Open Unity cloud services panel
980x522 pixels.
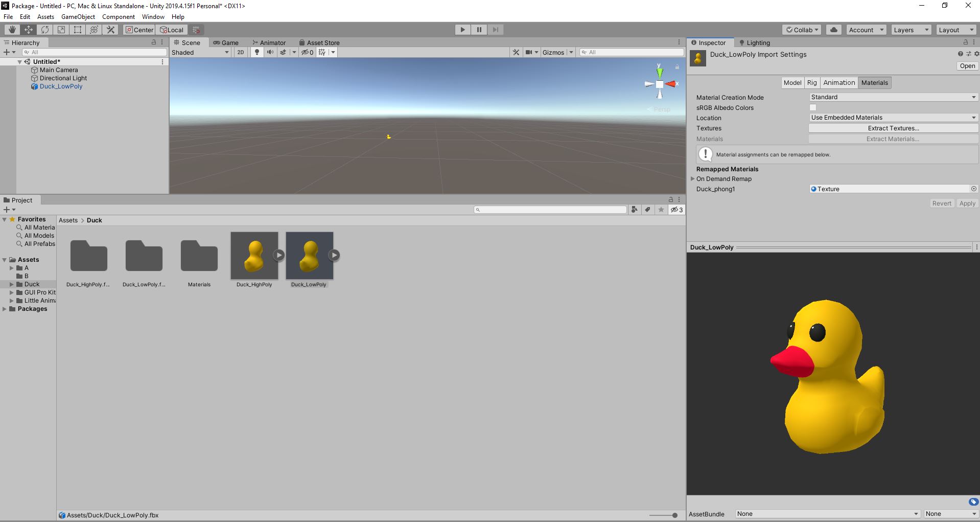point(833,29)
